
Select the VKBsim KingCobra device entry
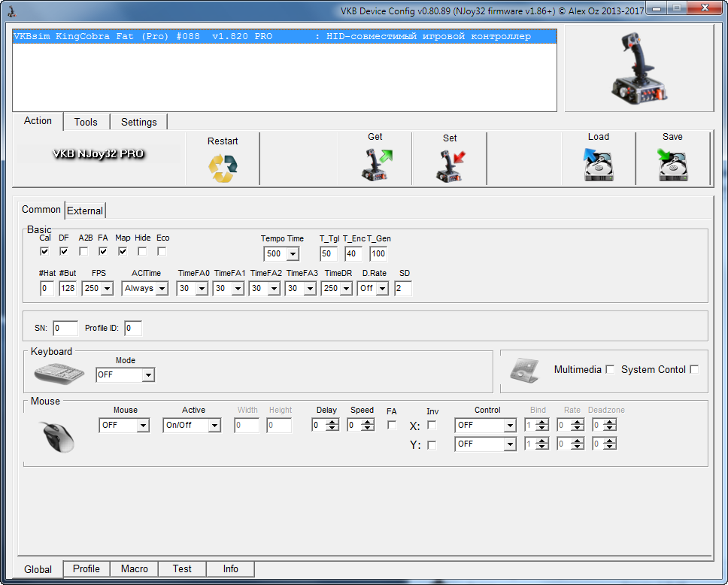[x=284, y=37]
